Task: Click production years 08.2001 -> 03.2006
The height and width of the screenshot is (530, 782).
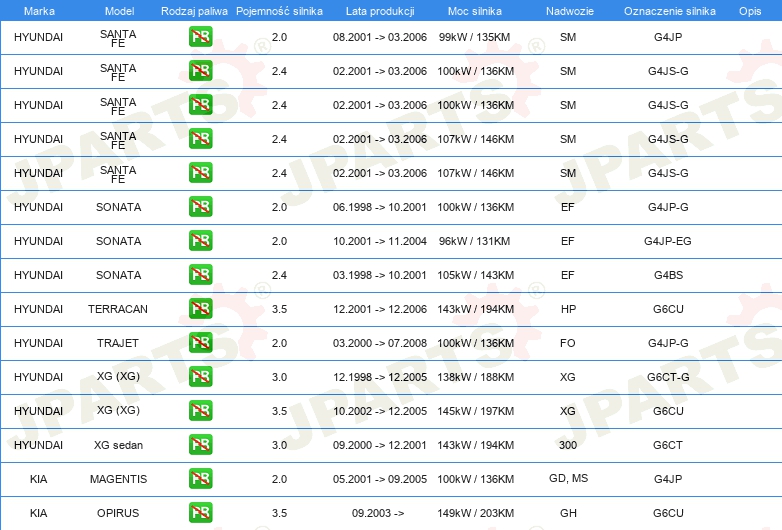Action: (x=380, y=37)
